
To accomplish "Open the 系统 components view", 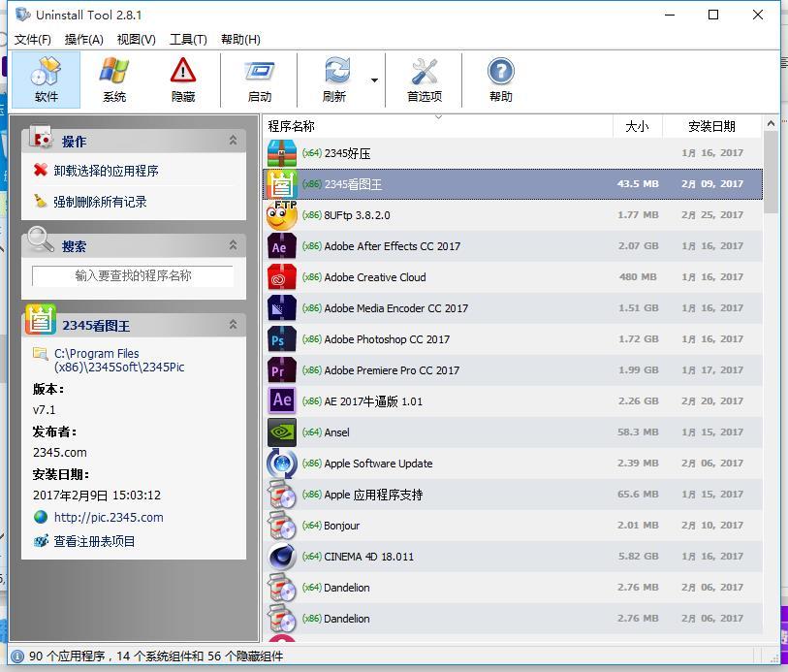I will coord(113,80).
